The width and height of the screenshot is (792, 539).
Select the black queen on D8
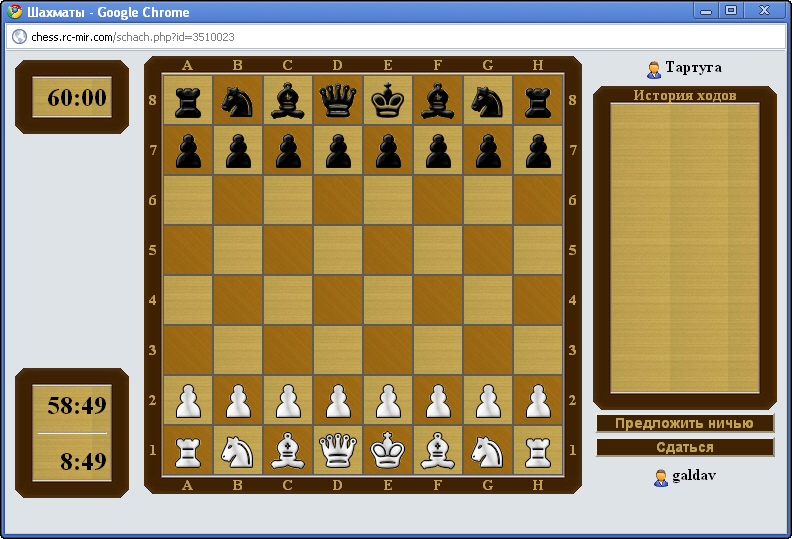pyautogui.click(x=338, y=100)
